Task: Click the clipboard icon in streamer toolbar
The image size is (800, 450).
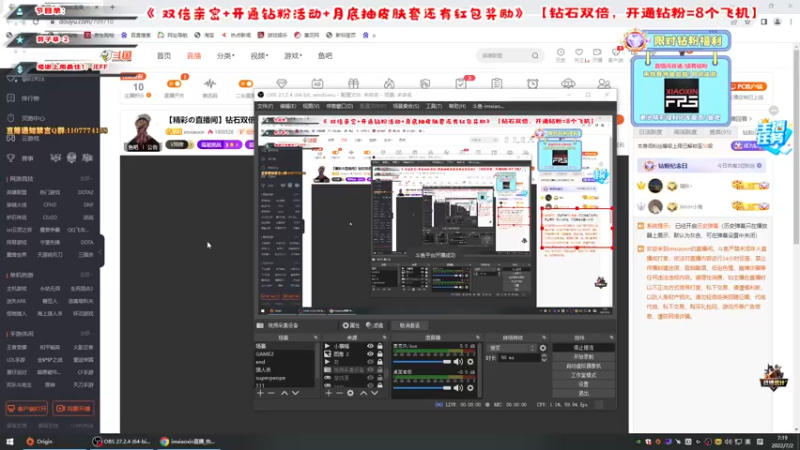Action: coord(496,83)
